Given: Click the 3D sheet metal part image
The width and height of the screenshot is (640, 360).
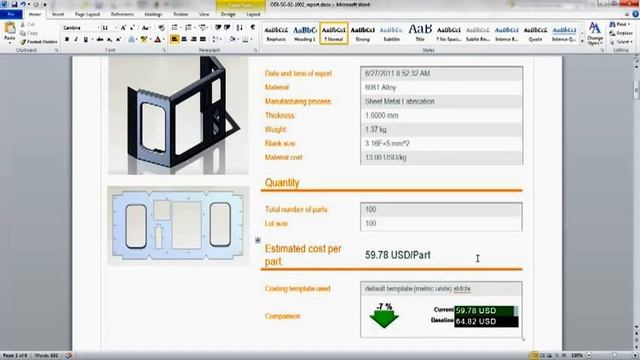Looking at the screenshot, I should 178,116.
